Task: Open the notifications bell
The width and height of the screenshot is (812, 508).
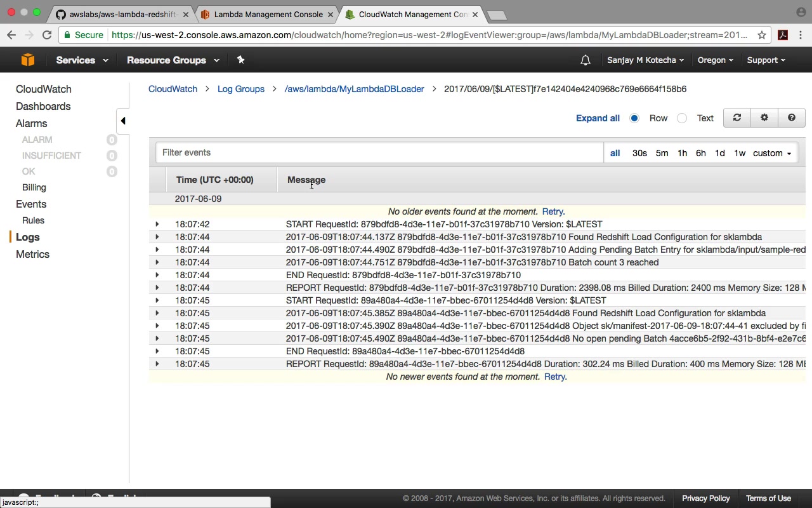Action: tap(586, 60)
